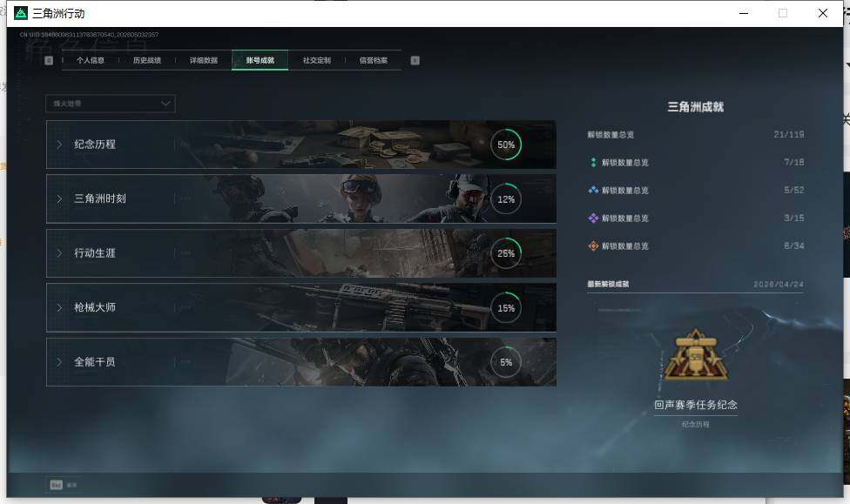Expand the 三角洲时刻 chevron
Viewport: 850px width, 504px height.
pyautogui.click(x=59, y=198)
